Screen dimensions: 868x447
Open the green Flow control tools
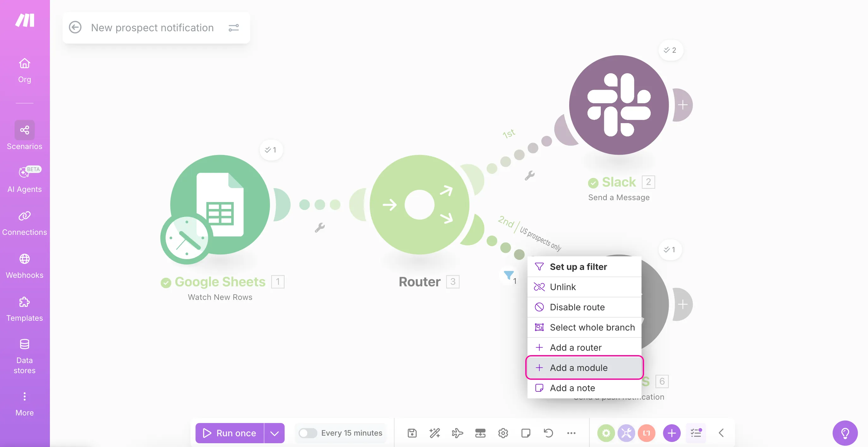[x=606, y=433]
